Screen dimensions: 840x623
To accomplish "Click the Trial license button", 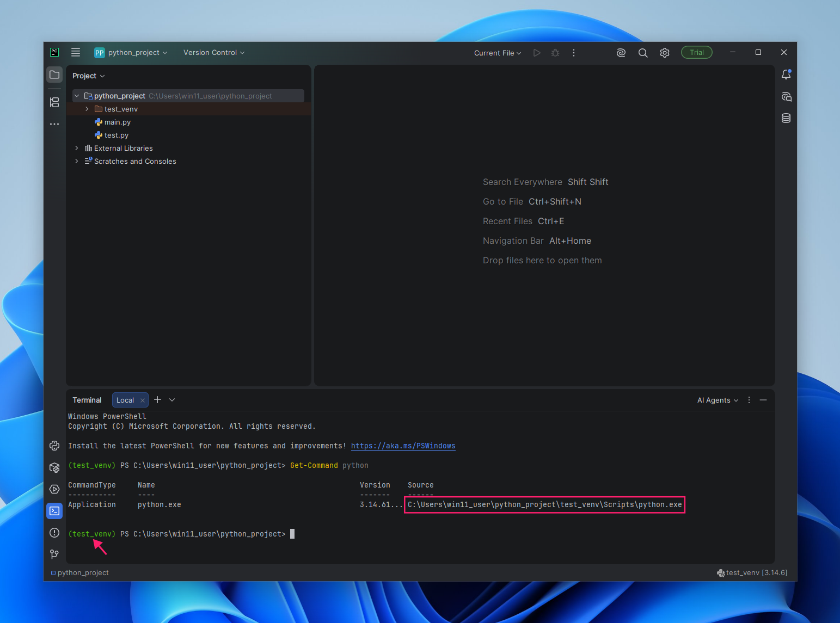I will (x=697, y=53).
